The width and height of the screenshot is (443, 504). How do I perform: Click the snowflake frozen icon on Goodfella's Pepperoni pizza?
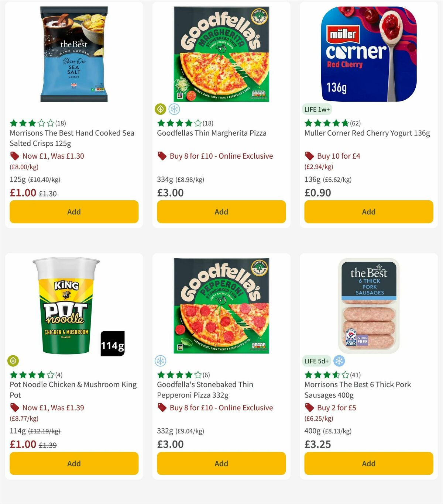click(161, 361)
